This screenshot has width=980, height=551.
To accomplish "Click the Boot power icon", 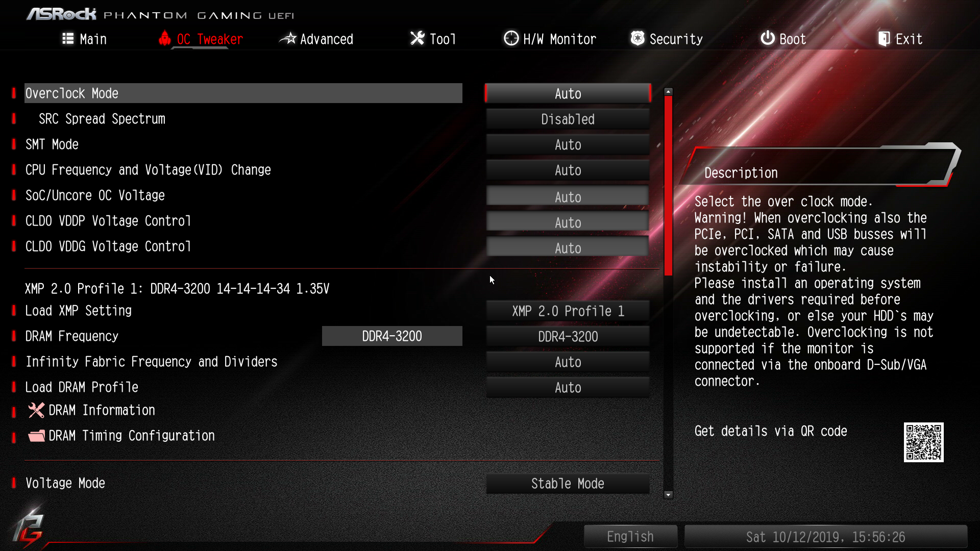I will (768, 38).
